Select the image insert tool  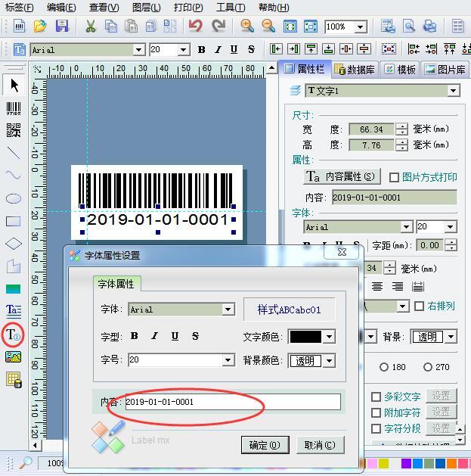14,357
